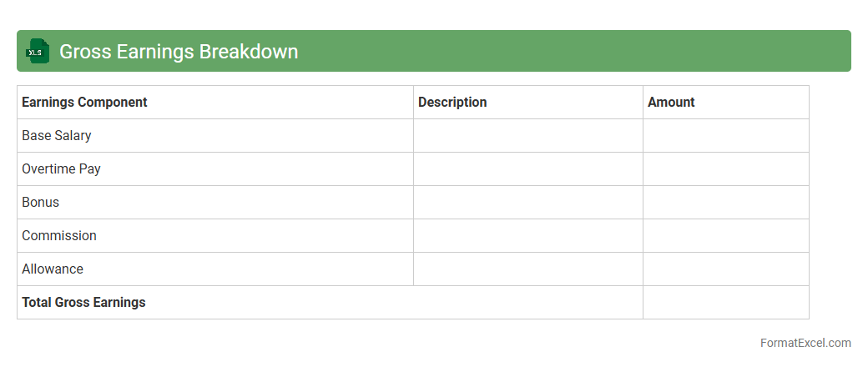This screenshot has height=367, width=868.
Task: Click the Total Gross Earnings cell
Action: (83, 302)
